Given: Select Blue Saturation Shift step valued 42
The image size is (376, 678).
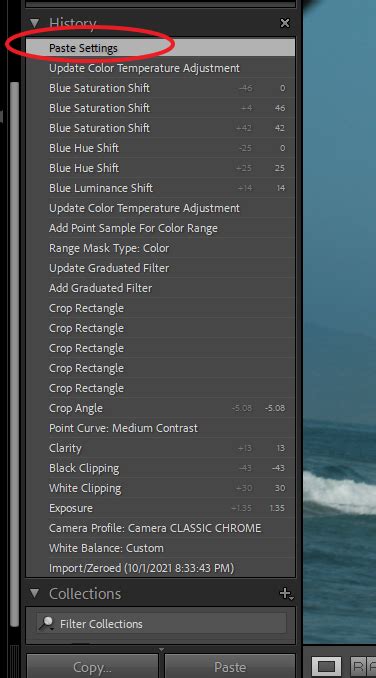Looking at the screenshot, I should [x=161, y=128].
